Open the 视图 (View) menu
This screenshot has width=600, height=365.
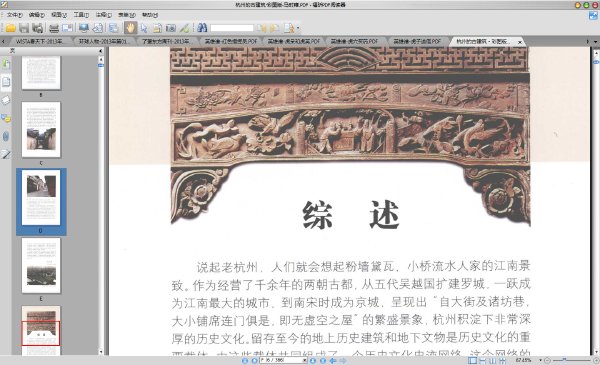[x=59, y=15]
